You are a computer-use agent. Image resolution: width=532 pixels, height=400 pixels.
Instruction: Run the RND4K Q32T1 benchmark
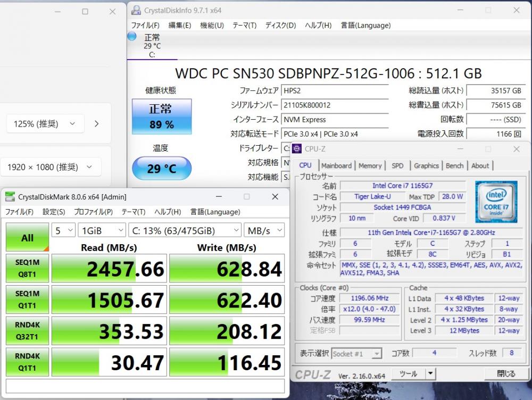click(x=27, y=331)
